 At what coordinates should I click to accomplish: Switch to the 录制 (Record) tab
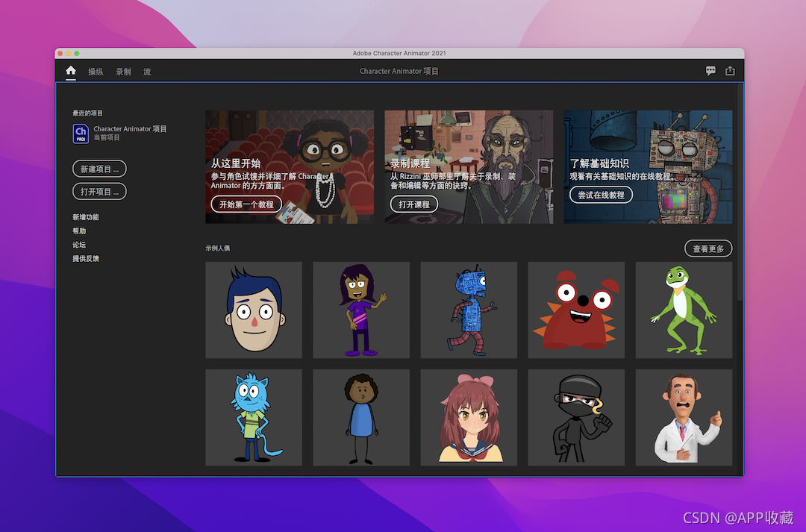[x=123, y=72]
